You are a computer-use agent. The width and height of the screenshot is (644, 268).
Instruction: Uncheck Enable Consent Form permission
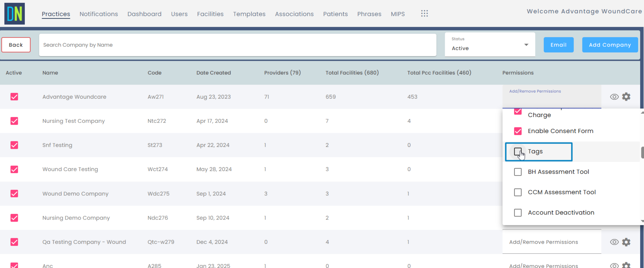(518, 131)
